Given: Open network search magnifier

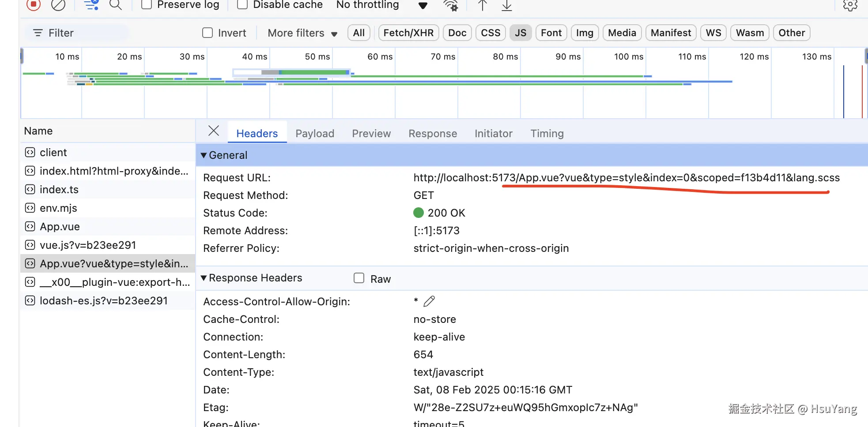Looking at the screenshot, I should click(x=116, y=4).
